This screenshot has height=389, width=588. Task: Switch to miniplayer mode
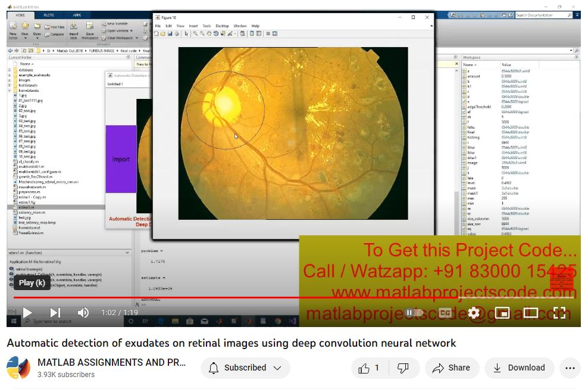(x=502, y=312)
